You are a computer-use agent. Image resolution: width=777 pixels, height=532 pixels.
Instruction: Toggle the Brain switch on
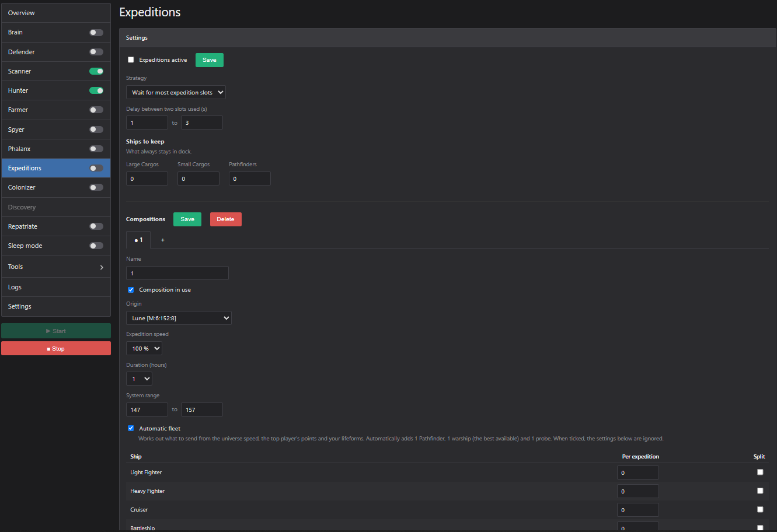click(96, 33)
